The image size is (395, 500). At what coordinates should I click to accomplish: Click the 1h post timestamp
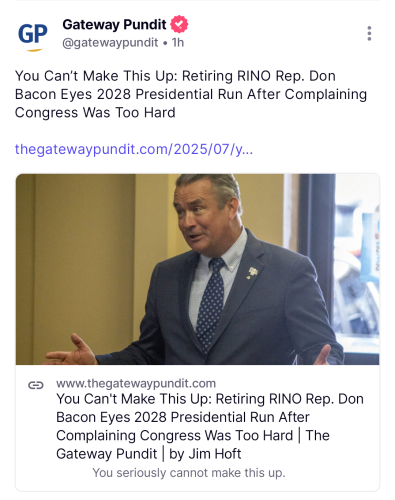(178, 43)
